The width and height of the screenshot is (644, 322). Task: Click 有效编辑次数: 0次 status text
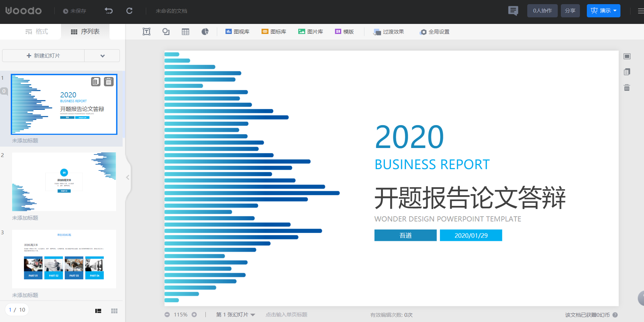391,315
